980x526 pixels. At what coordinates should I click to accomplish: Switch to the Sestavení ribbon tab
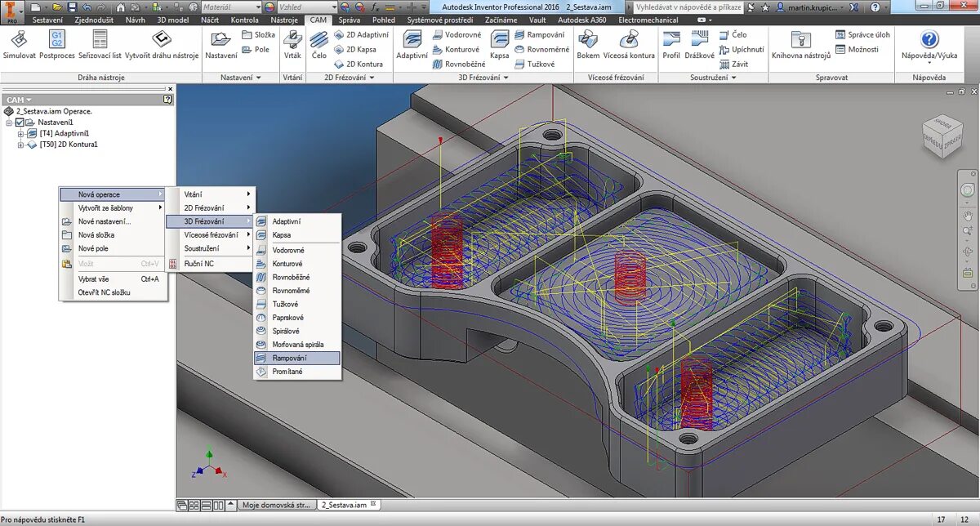click(x=47, y=20)
